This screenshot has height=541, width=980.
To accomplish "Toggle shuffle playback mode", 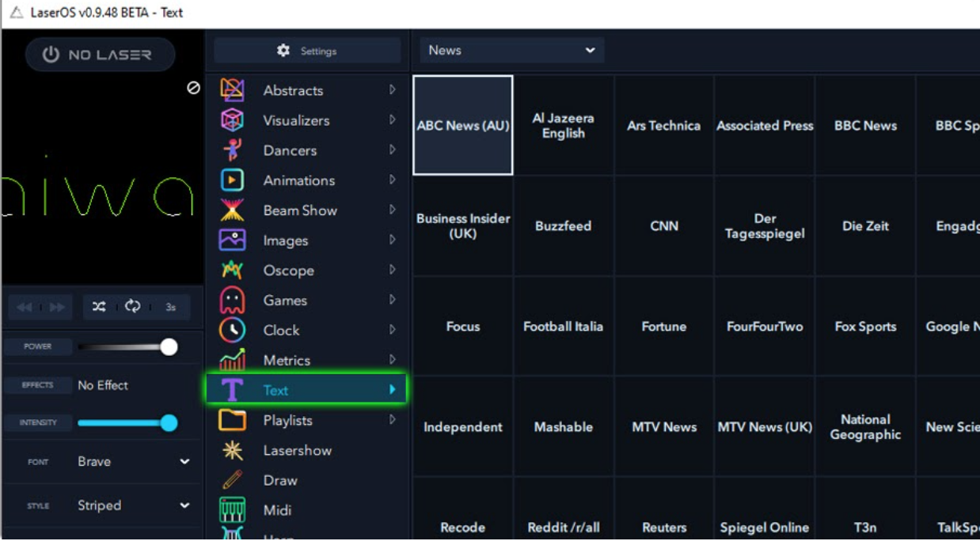I will coord(99,307).
